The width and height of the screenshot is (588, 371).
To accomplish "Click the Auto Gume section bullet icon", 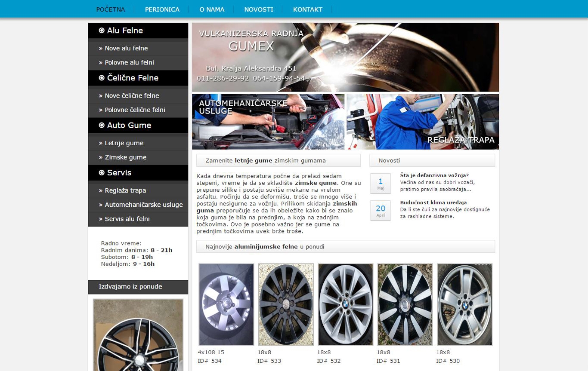I will pos(102,125).
